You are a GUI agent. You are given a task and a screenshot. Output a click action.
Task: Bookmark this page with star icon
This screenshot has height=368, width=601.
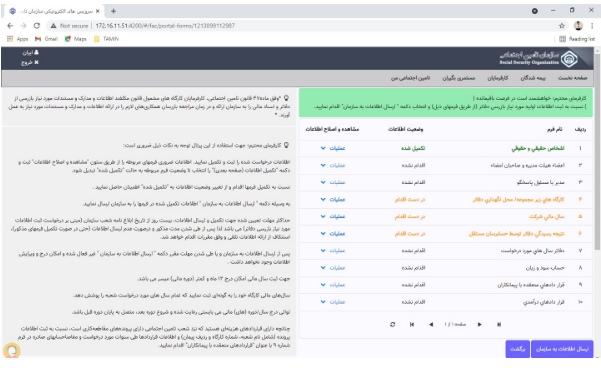pyautogui.click(x=562, y=26)
